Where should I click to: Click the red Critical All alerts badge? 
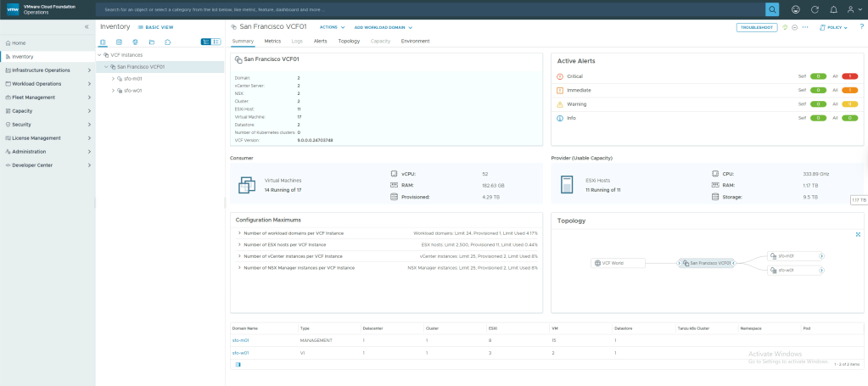(850, 76)
